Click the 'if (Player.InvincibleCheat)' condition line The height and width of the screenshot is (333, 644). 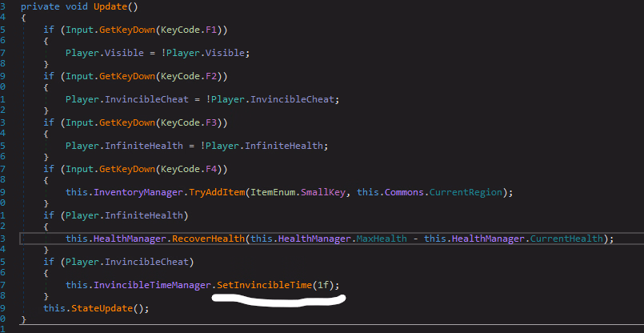(118, 262)
